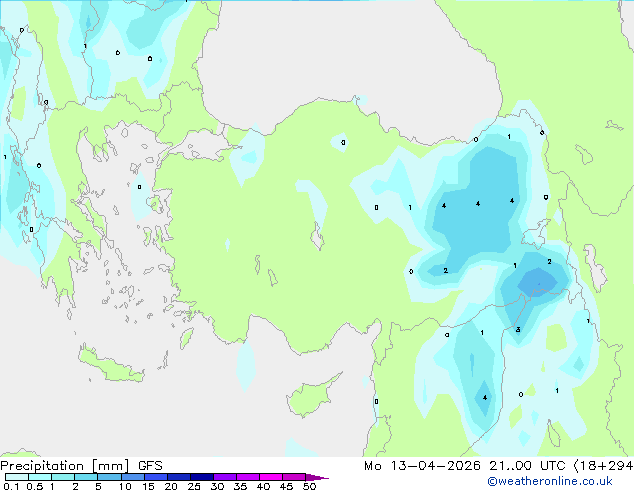
Task: Click the over-50 mm legend arrow tip
Action: 317,477
